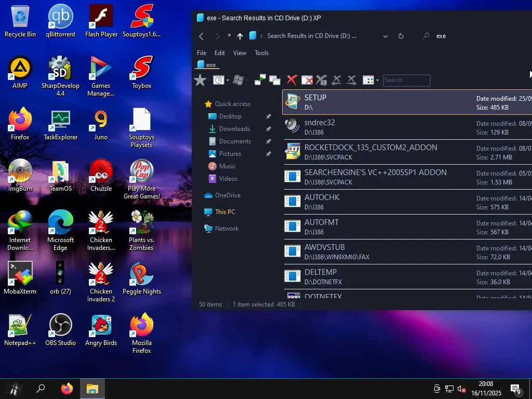Select the ImgBurn desktop icon
Viewport: 532px width, 399px height.
(x=20, y=176)
